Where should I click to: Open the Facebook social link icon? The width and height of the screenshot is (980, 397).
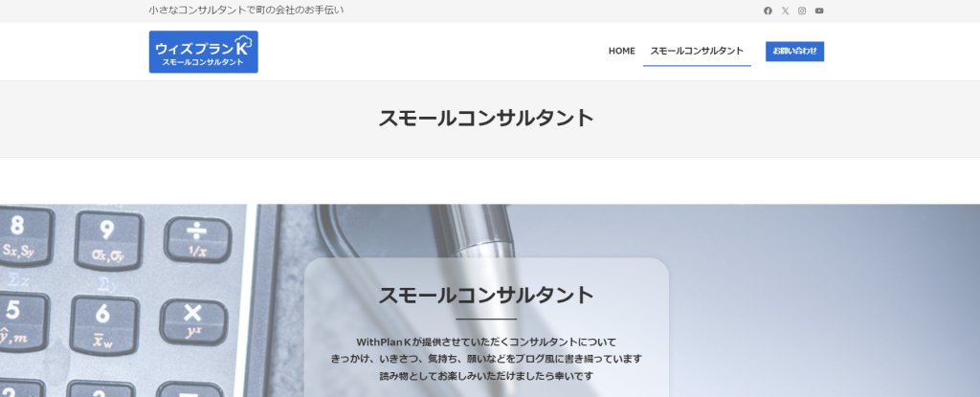click(768, 11)
